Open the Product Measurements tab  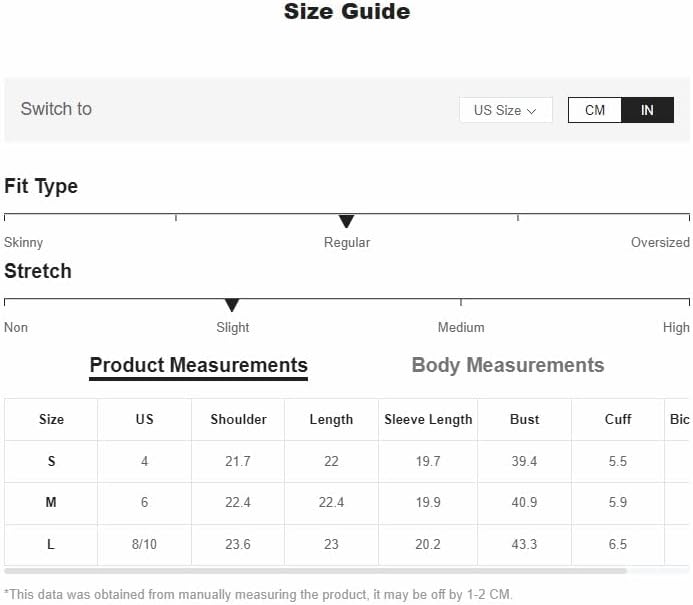click(x=198, y=366)
